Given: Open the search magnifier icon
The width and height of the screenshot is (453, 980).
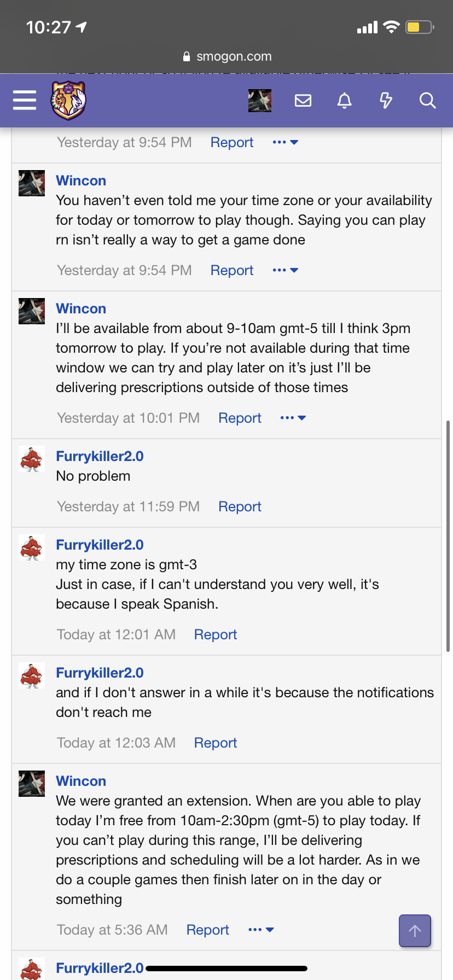Looking at the screenshot, I should pyautogui.click(x=427, y=101).
